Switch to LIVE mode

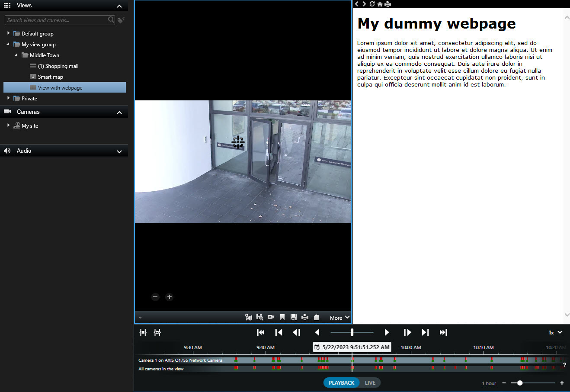pos(370,382)
